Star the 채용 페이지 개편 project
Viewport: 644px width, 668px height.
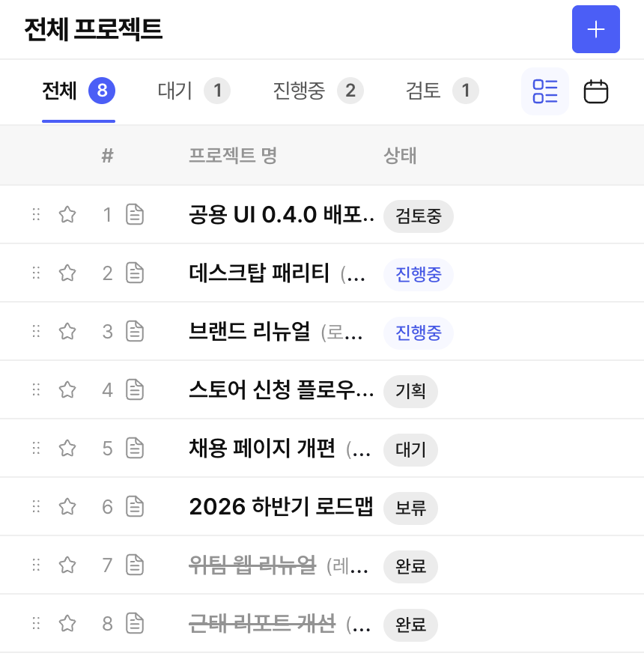[67, 448]
